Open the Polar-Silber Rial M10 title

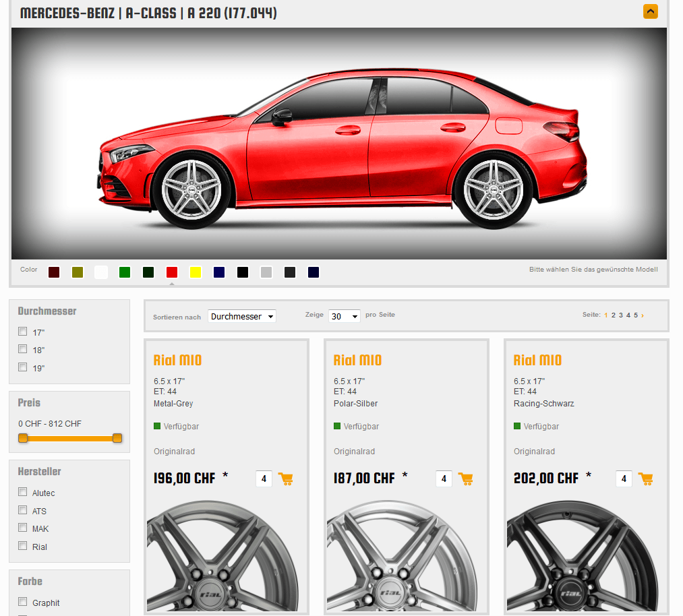point(357,361)
